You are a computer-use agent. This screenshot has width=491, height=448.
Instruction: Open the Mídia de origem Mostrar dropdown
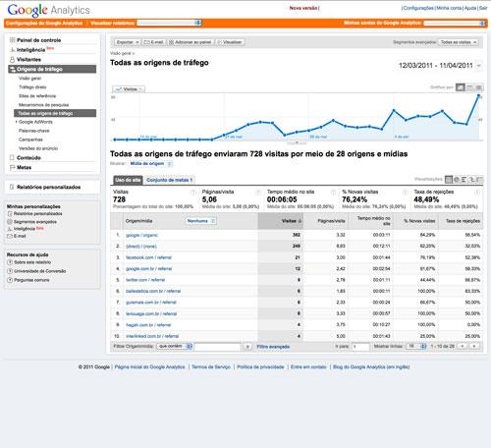tap(149, 163)
